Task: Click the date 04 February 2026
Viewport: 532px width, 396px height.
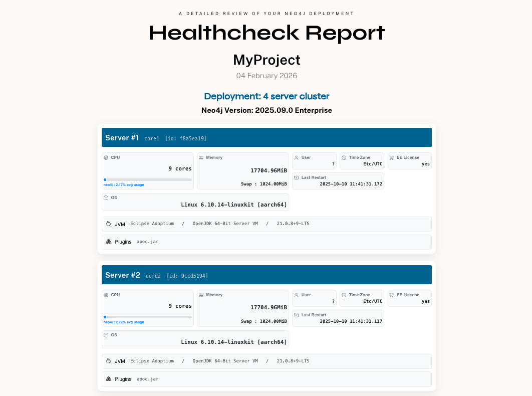Action: [x=267, y=76]
